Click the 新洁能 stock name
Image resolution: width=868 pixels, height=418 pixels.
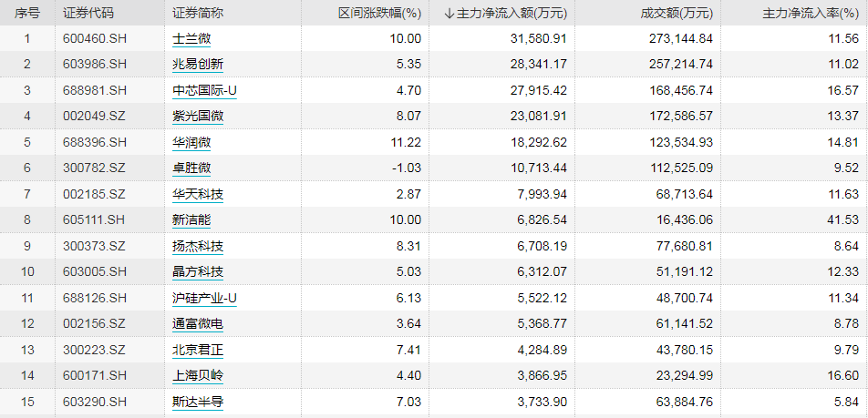point(191,220)
